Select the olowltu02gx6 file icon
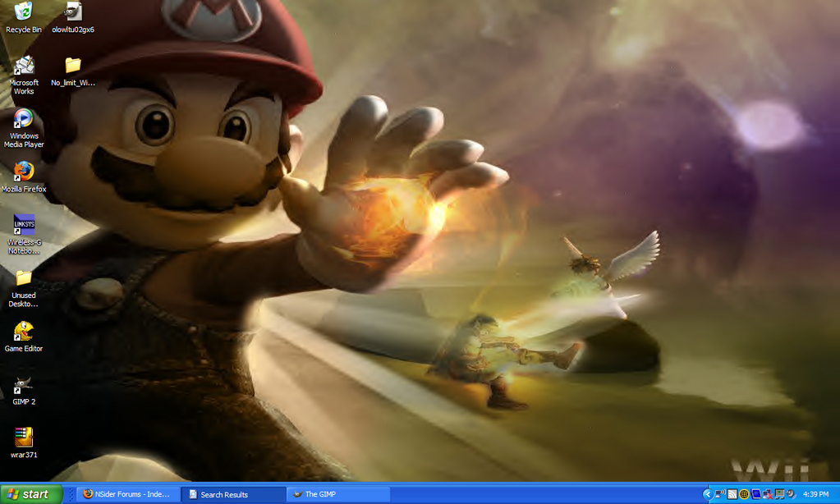 coord(73,17)
